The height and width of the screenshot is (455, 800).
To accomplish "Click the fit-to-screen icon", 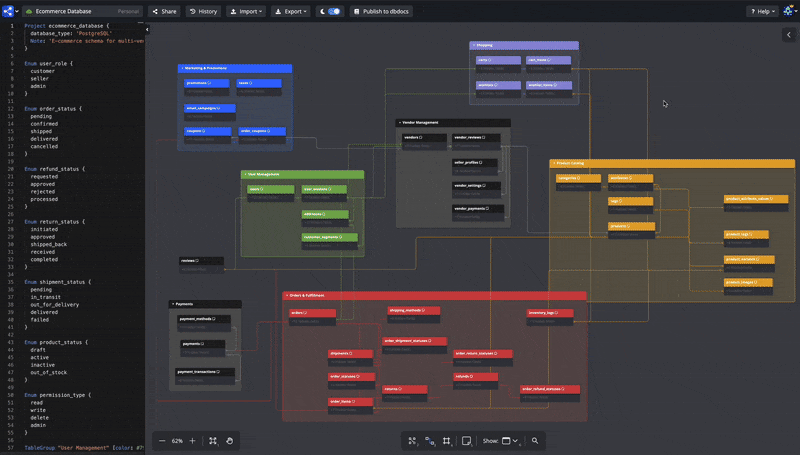I will 213,440.
